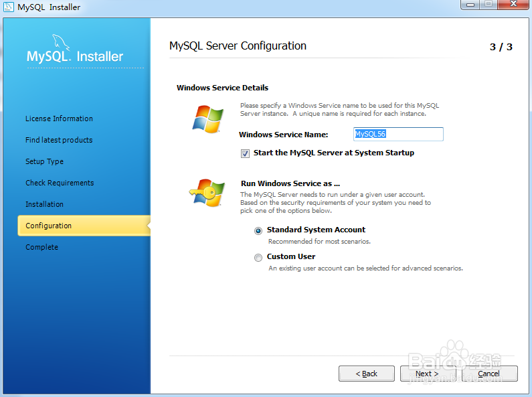532x397 pixels.
Task: Click the 'Please specify a Windows Service name' text
Action: tap(340, 110)
